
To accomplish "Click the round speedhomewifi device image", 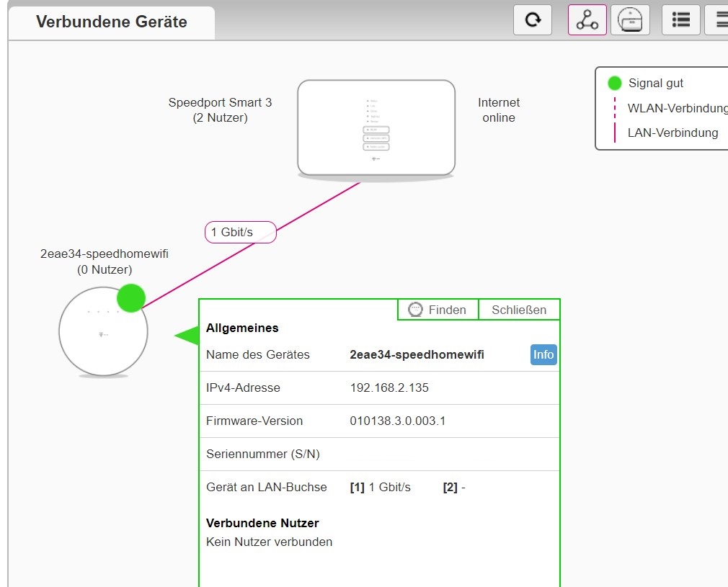I will [x=103, y=331].
